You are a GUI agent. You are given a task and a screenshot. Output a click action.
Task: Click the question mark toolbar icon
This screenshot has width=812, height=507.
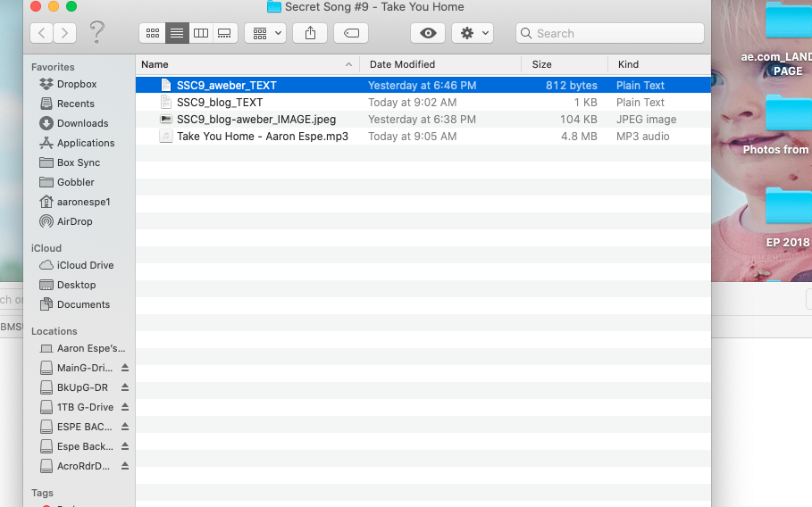pos(96,33)
